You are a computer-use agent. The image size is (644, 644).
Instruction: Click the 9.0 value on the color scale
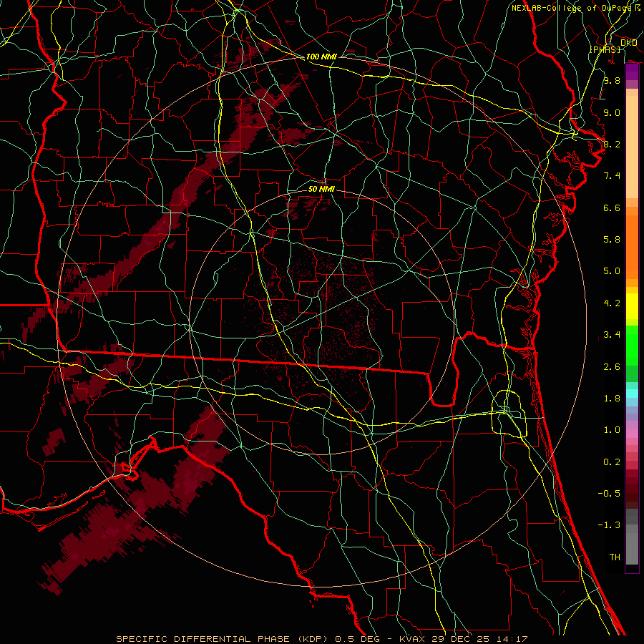tap(612, 112)
